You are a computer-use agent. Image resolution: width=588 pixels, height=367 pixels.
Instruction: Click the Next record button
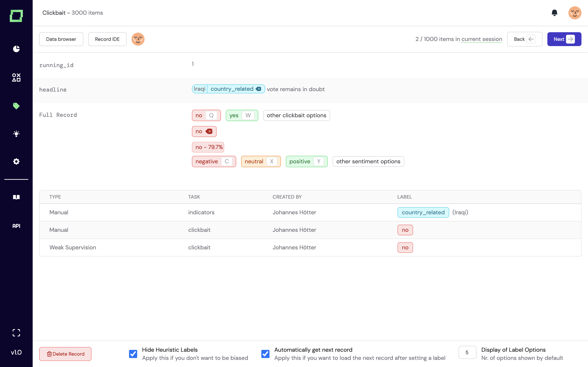click(564, 39)
